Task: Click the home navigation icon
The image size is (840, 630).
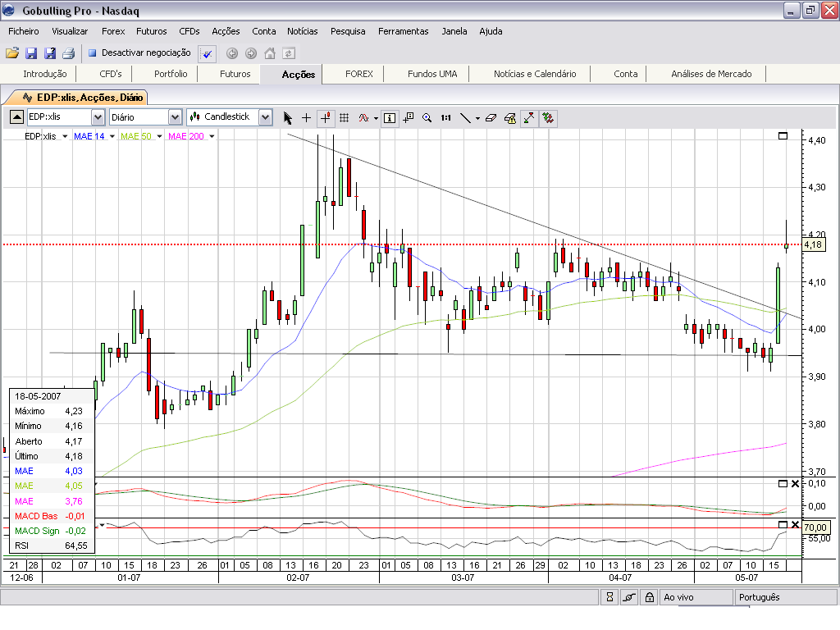Action: tap(270, 53)
